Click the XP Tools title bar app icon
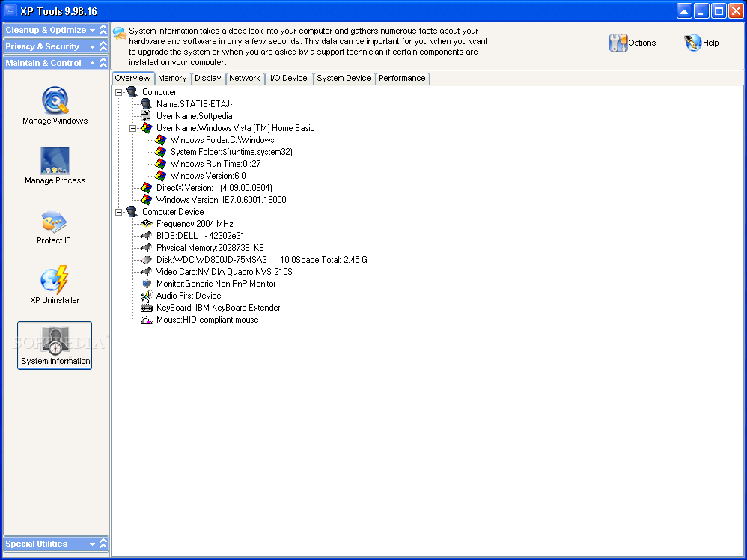 10,10
